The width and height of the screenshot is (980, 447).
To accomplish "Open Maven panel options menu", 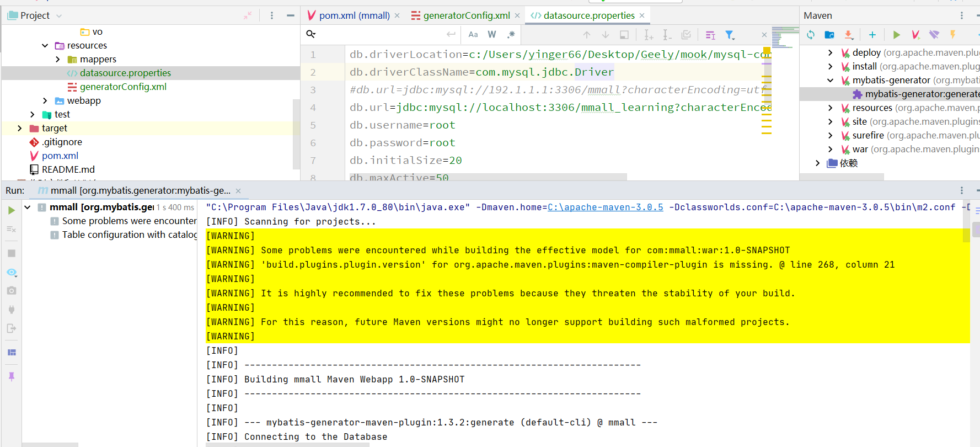I will tap(962, 15).
